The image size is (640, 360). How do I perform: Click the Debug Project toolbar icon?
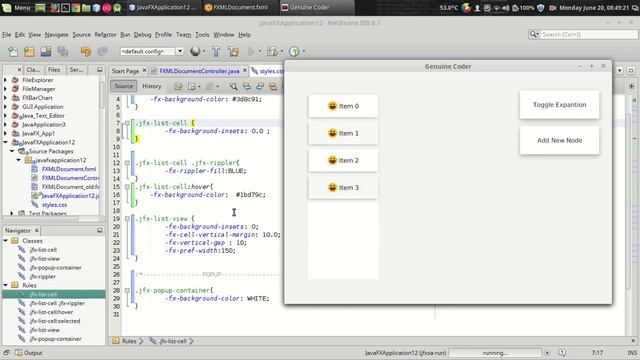click(x=271, y=51)
